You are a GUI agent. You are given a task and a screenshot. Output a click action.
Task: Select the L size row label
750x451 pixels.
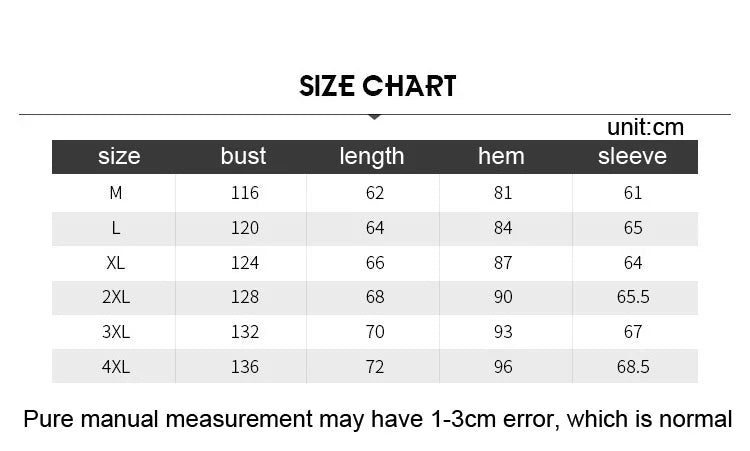(116, 228)
